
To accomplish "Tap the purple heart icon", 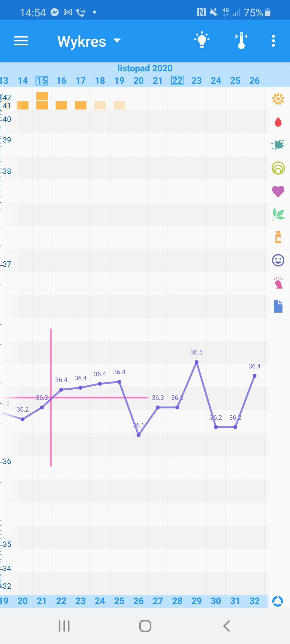I will click(278, 191).
